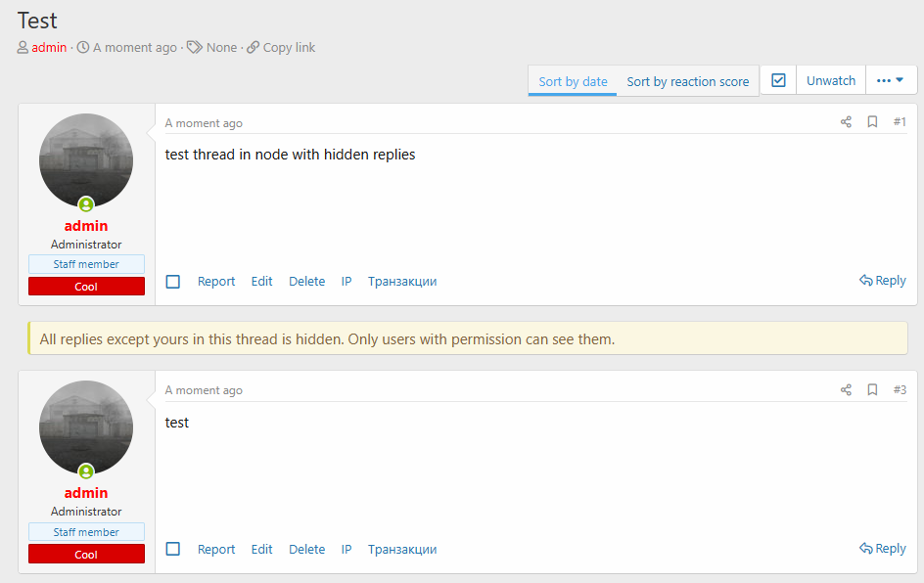
Task: Select Sort by date tab
Action: coord(573,81)
